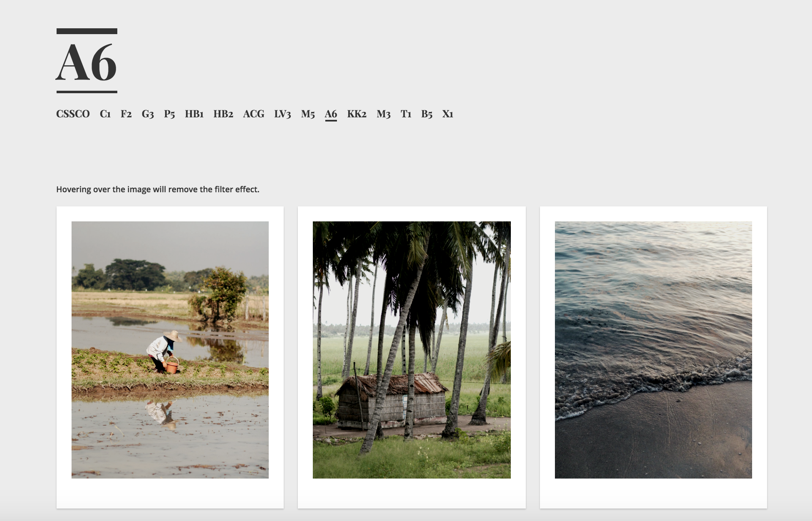Go to the HB2 filter
The image size is (812, 521).
tap(223, 114)
